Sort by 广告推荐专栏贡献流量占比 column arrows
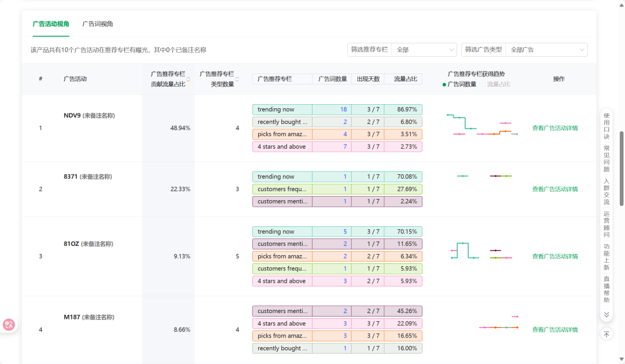This screenshot has width=625, height=364. tap(189, 79)
